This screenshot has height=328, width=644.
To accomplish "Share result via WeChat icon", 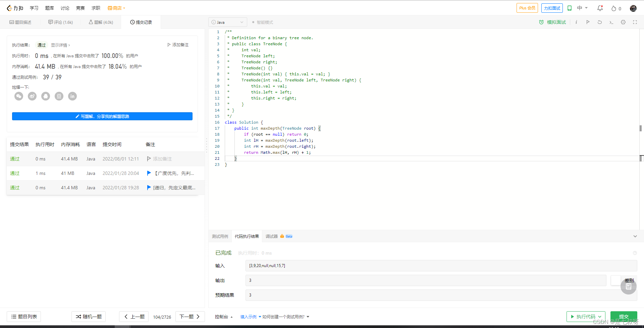I will tap(19, 96).
